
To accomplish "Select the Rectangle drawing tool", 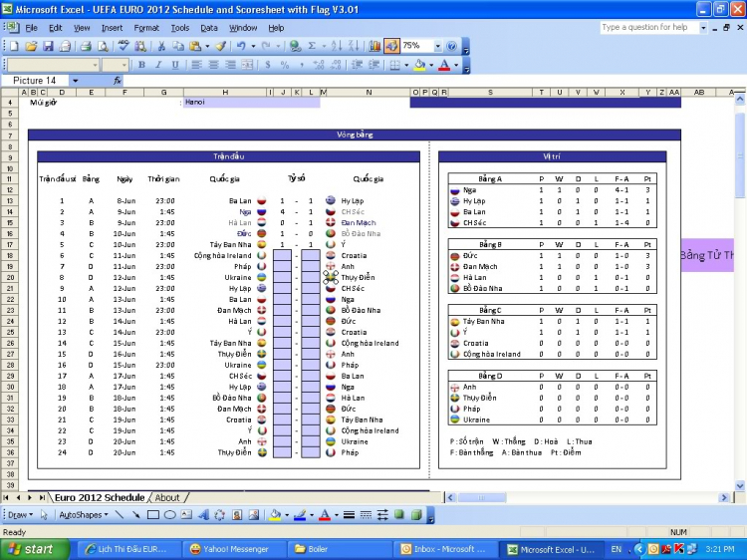I will (153, 515).
